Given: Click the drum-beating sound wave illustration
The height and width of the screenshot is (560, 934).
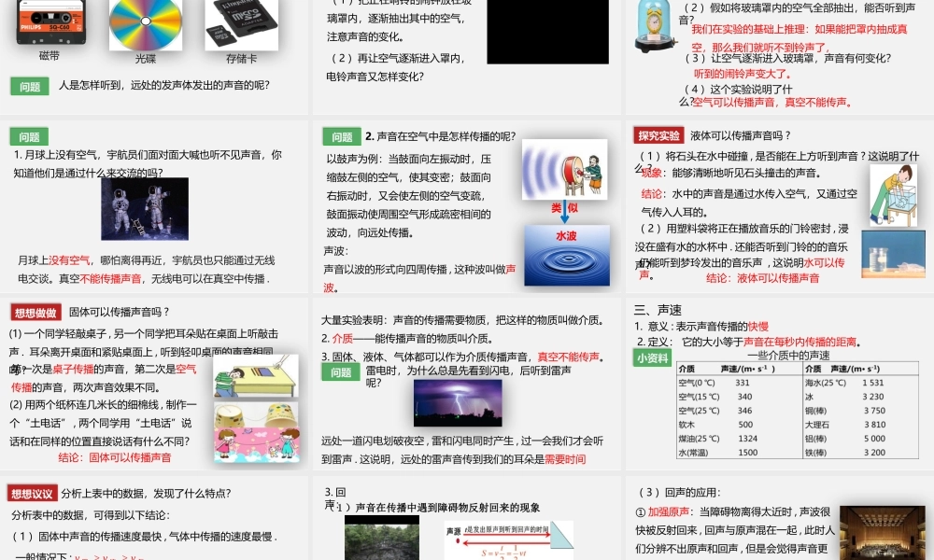Looking at the screenshot, I should click(565, 169).
